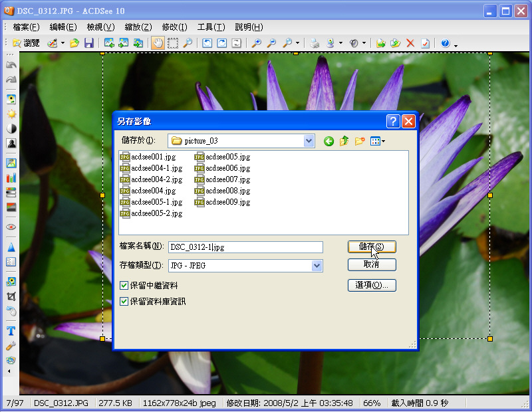Screen dimensions: 532x412
Task: Open the 檔案(F) menu
Action: click(26, 27)
